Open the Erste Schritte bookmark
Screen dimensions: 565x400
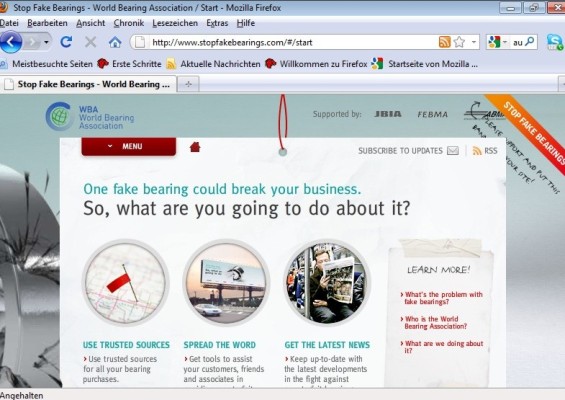tap(129, 64)
